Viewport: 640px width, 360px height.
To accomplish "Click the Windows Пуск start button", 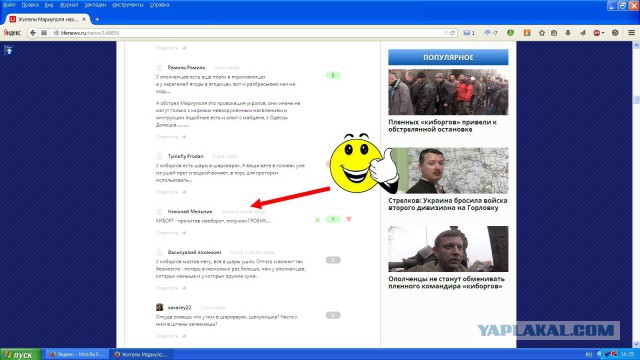I will [x=21, y=354].
